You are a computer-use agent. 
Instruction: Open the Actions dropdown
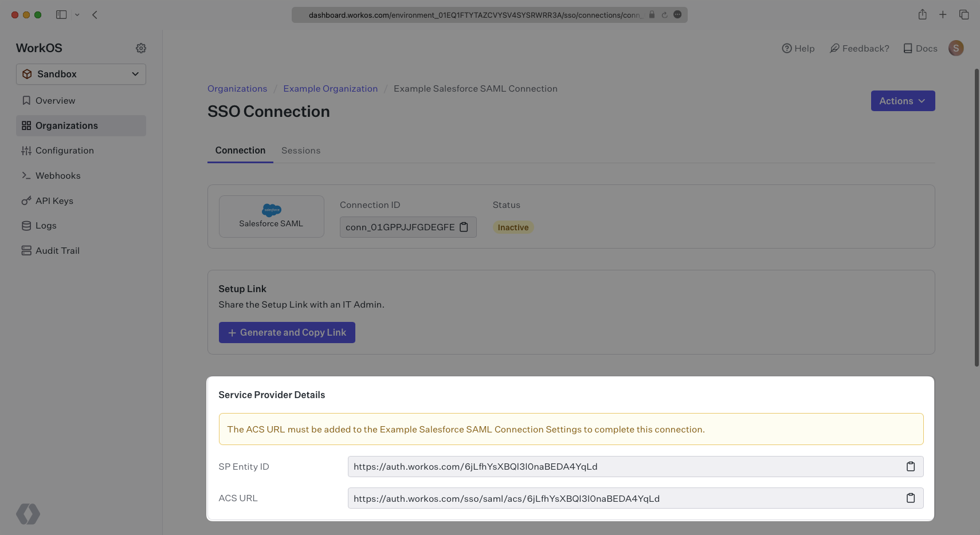click(902, 101)
